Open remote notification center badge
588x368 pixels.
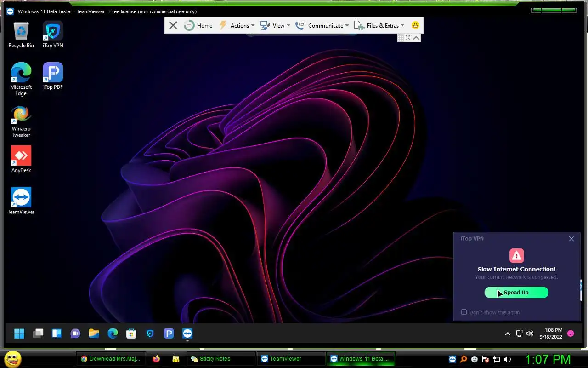point(571,333)
